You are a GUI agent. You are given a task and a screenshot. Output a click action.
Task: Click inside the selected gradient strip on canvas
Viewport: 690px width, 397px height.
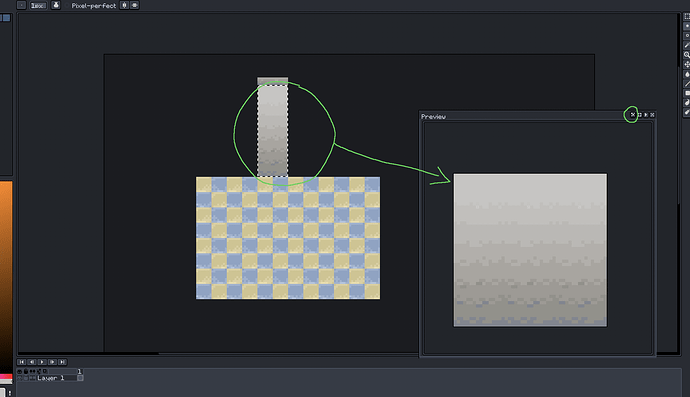273,131
